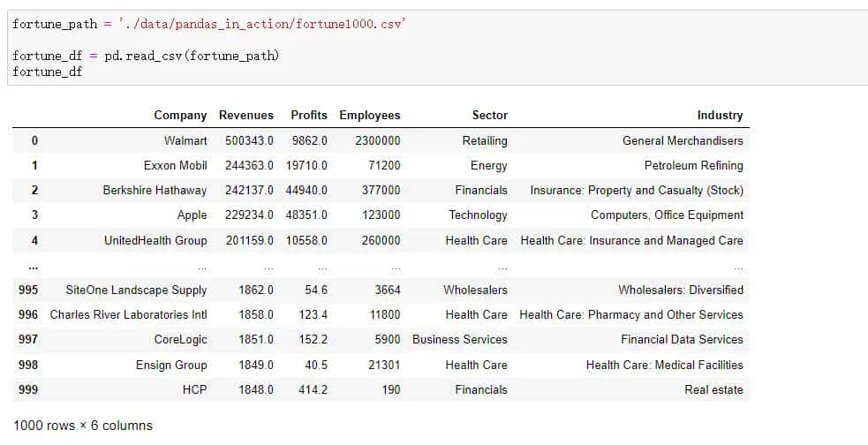
Task: Click the Profits column header
Action: pos(309,115)
